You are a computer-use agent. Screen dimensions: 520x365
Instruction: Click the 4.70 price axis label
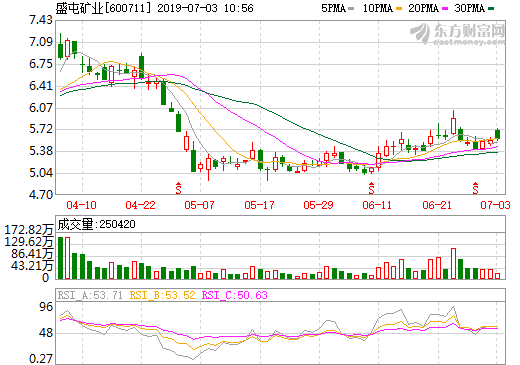click(41, 194)
